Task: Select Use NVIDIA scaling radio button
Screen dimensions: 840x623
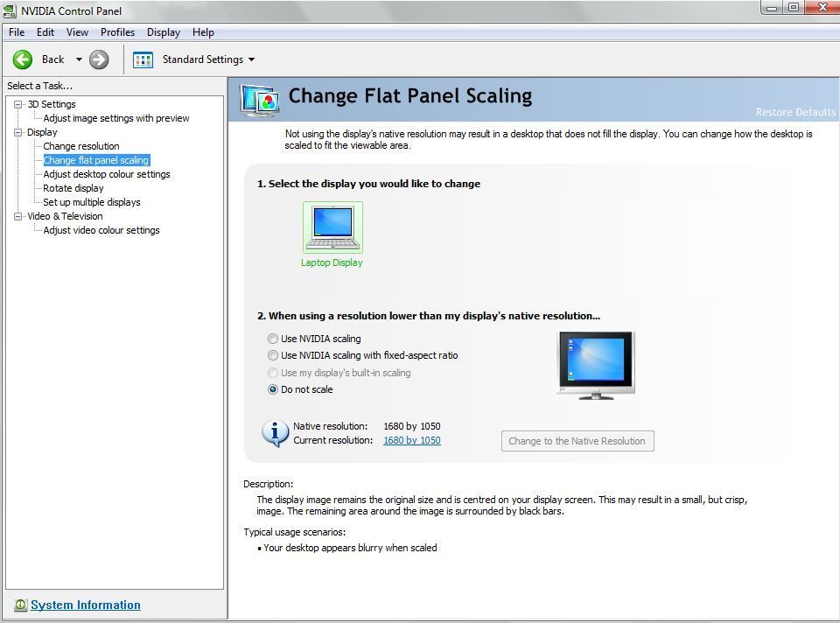Action: 273,339
